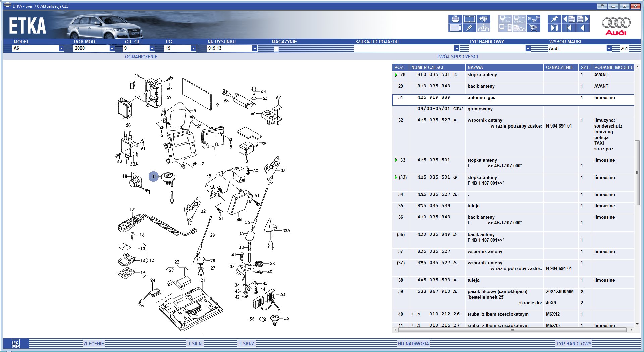This screenshot has width=644, height=352.
Task: Click the ELSA link icon
Action: 505,19
